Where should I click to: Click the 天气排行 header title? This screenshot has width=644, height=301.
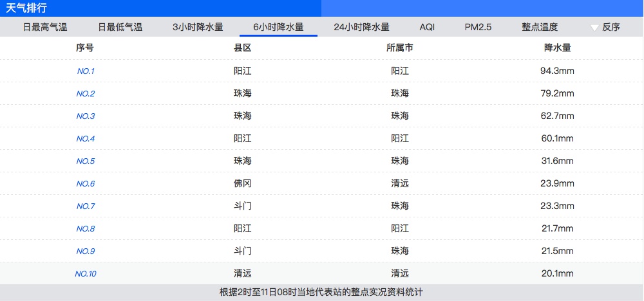[x=26, y=8]
